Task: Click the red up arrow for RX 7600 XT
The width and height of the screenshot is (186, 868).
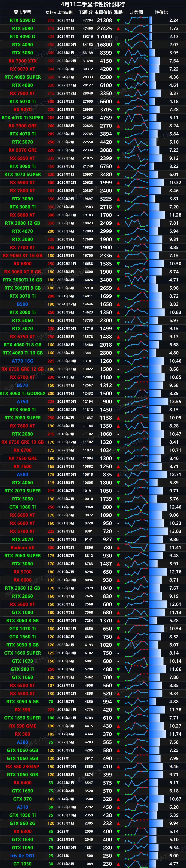Action: tap(118, 426)
